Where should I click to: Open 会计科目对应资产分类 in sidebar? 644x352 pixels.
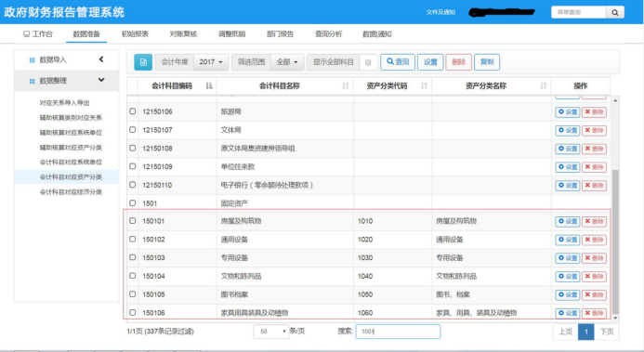pos(71,177)
